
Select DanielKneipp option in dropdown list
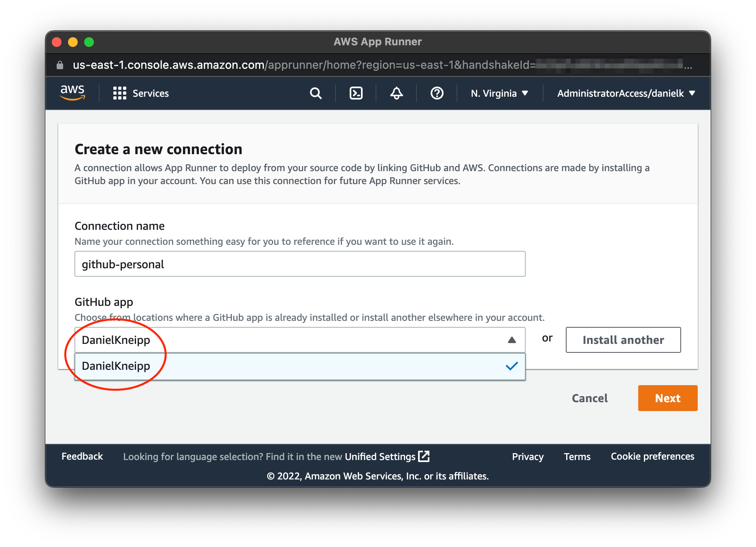(x=300, y=366)
